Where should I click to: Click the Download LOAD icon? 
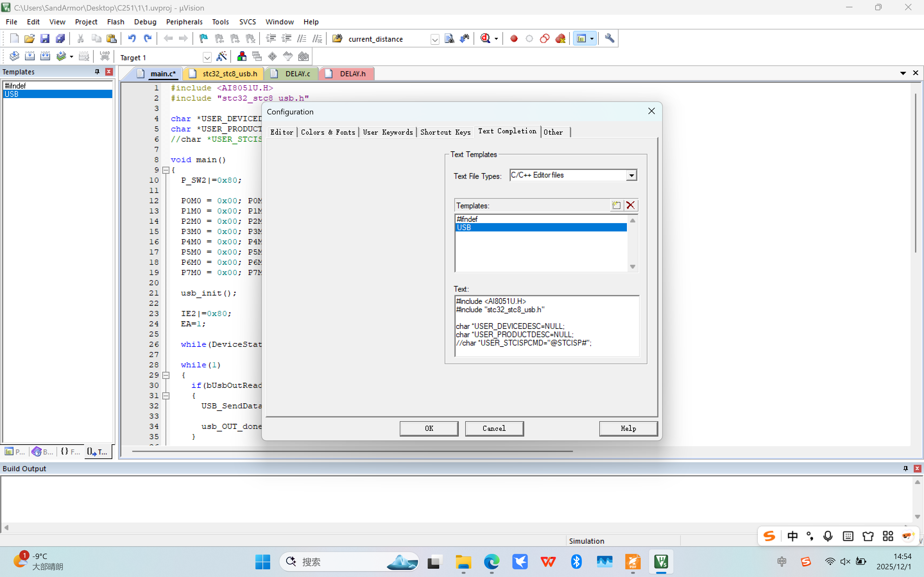click(x=104, y=56)
